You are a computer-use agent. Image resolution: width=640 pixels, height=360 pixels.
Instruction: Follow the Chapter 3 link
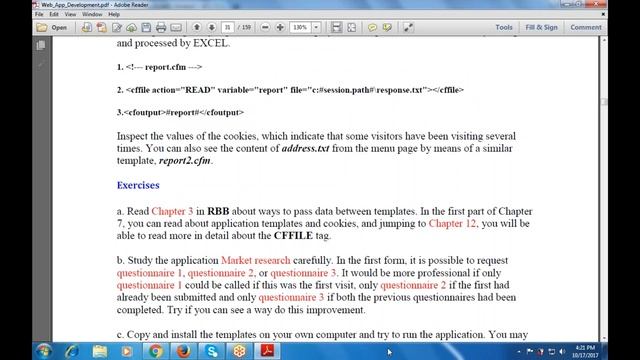[x=172, y=211]
